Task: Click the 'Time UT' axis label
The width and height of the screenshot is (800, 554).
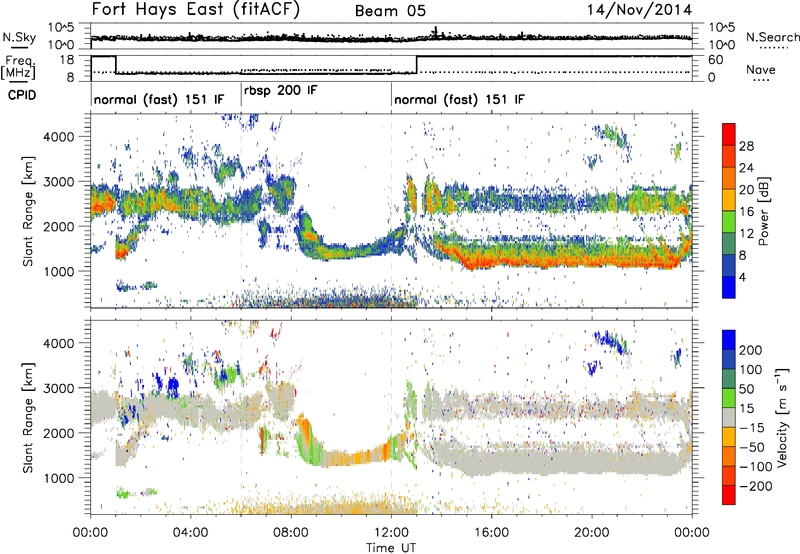Action: point(391,548)
